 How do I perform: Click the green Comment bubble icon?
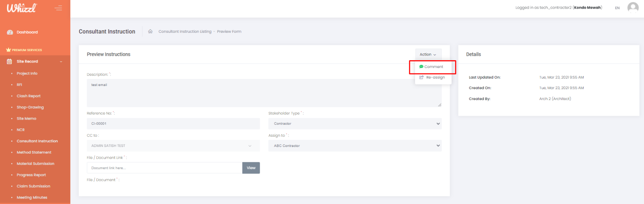[x=421, y=67]
